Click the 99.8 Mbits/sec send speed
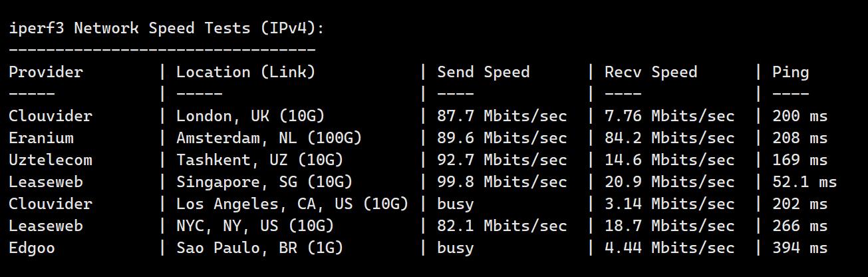Image resolution: width=868 pixels, height=277 pixels. (x=502, y=182)
